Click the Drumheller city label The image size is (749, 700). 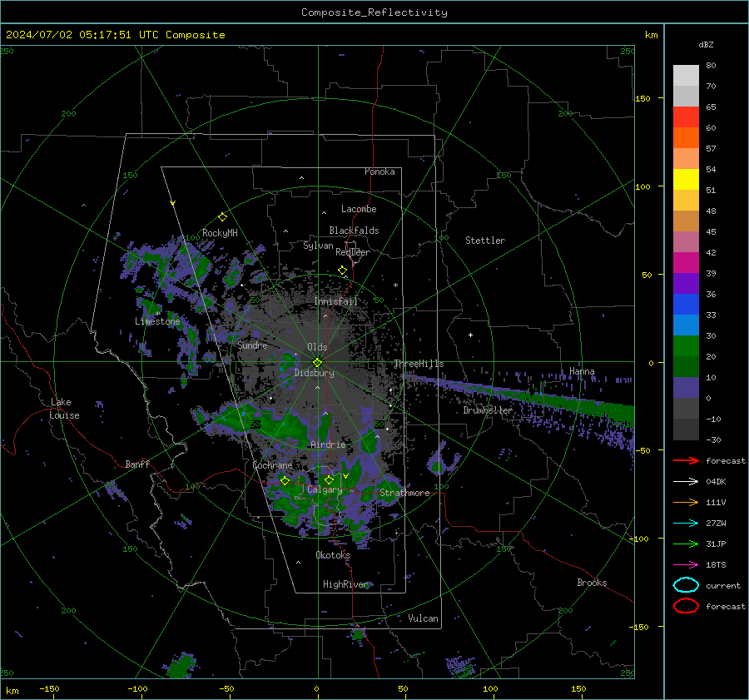click(488, 410)
